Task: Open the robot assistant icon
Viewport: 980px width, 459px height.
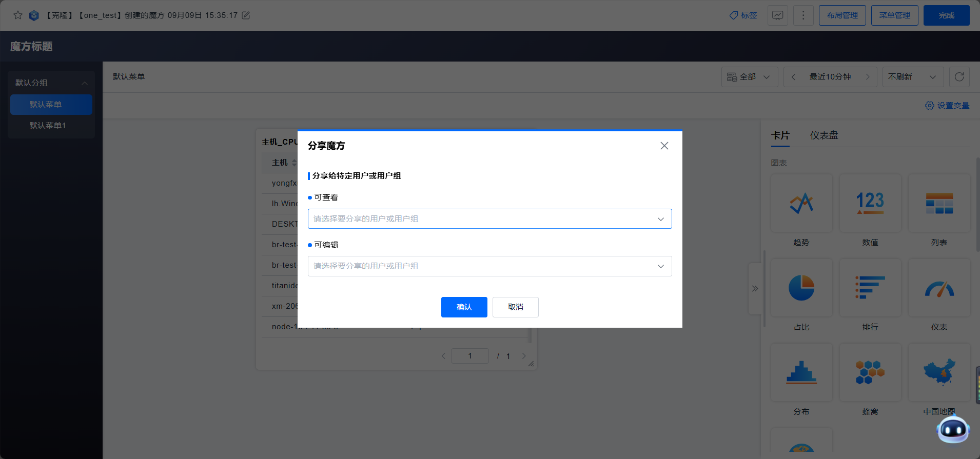Action: [953, 429]
